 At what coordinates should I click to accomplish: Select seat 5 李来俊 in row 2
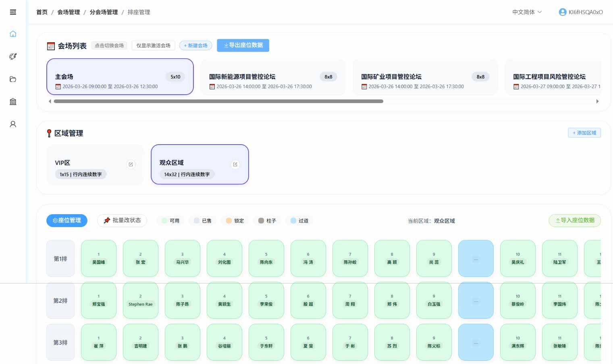266,300
